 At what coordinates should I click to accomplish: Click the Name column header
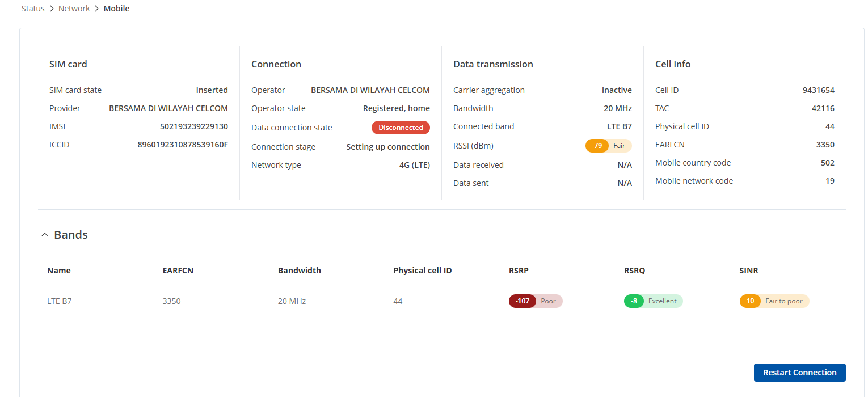point(59,271)
